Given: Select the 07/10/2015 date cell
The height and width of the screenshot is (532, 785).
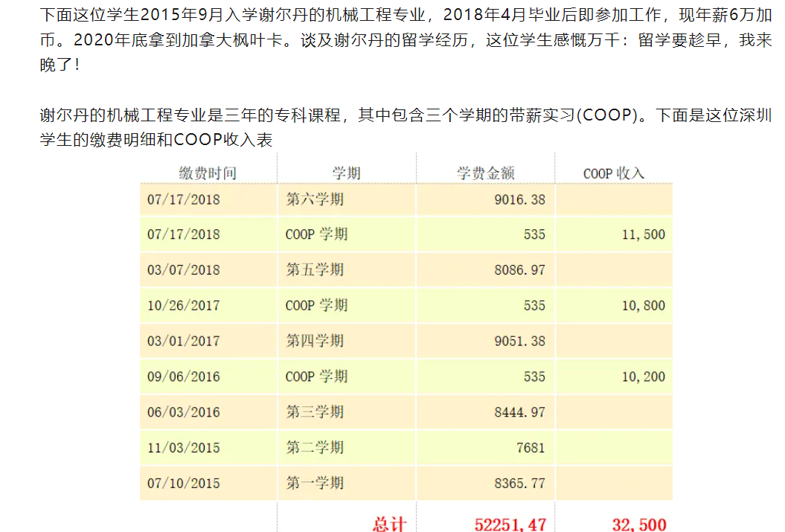Looking at the screenshot, I should coord(183,484).
